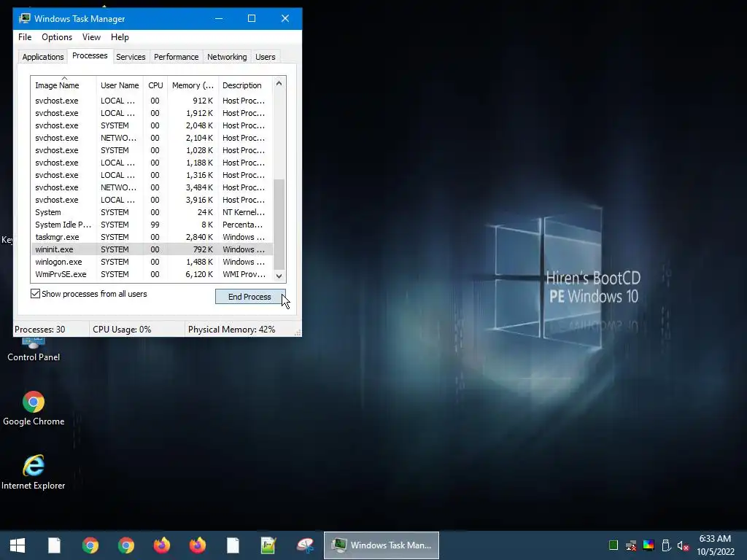Select the svchost.exe row using 912 K

pos(152,101)
